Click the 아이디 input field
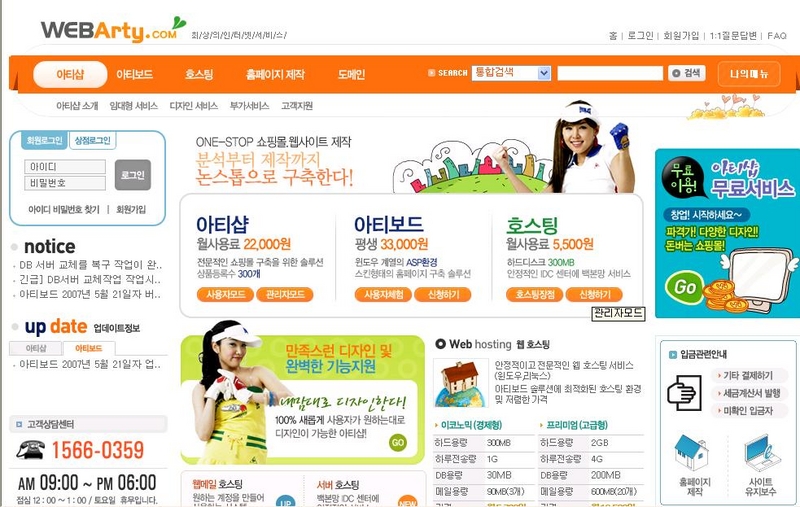 pos(65,167)
